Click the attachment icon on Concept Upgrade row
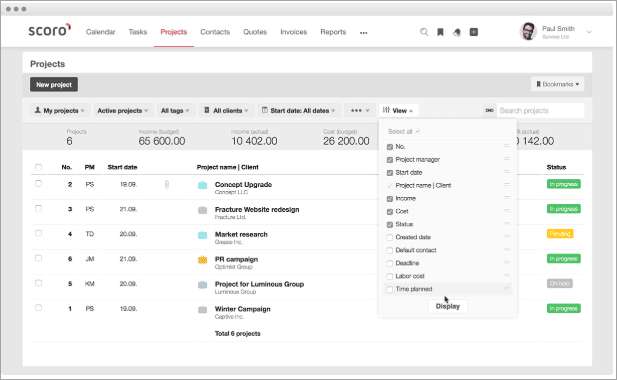617x380 pixels. click(167, 184)
